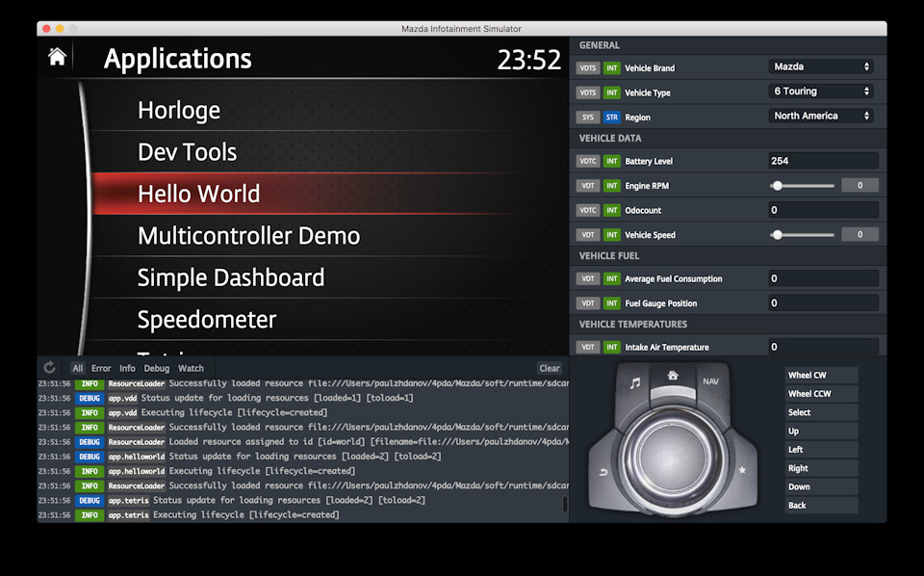Click the Battery Level input field
This screenshot has width=924, height=576.
tap(823, 160)
